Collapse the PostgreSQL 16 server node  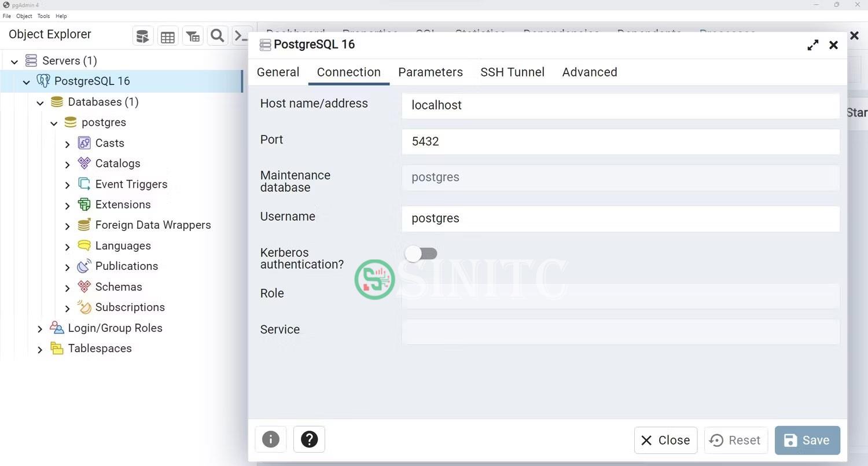pos(26,82)
